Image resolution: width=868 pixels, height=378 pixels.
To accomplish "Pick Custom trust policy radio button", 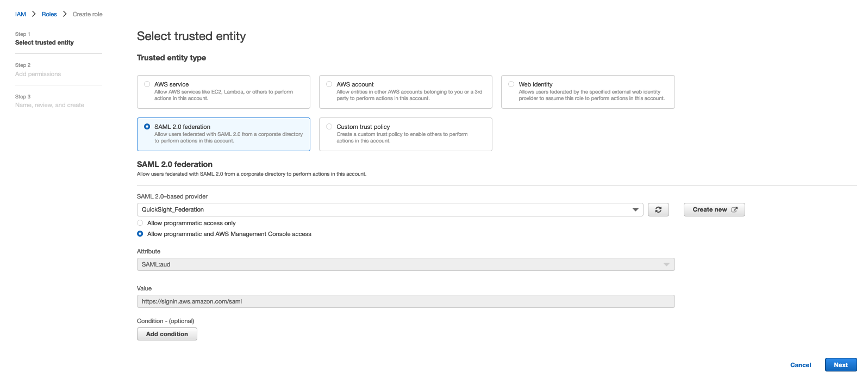I will (x=329, y=127).
